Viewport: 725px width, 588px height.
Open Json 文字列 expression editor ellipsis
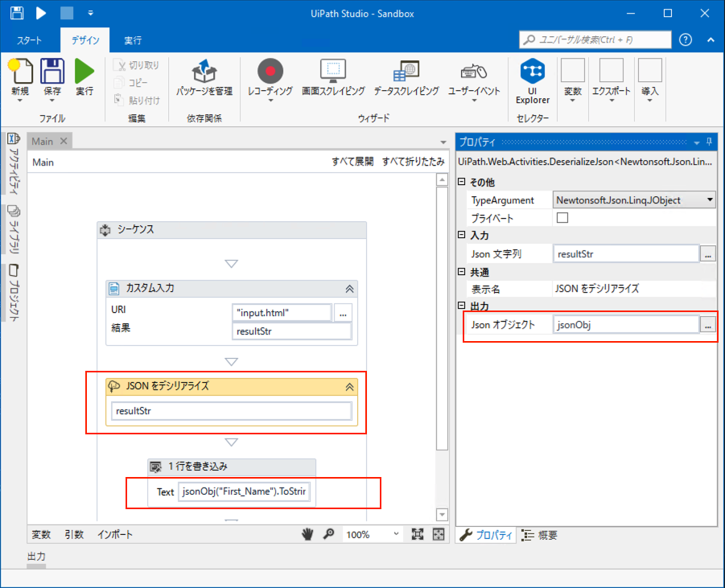pos(708,254)
